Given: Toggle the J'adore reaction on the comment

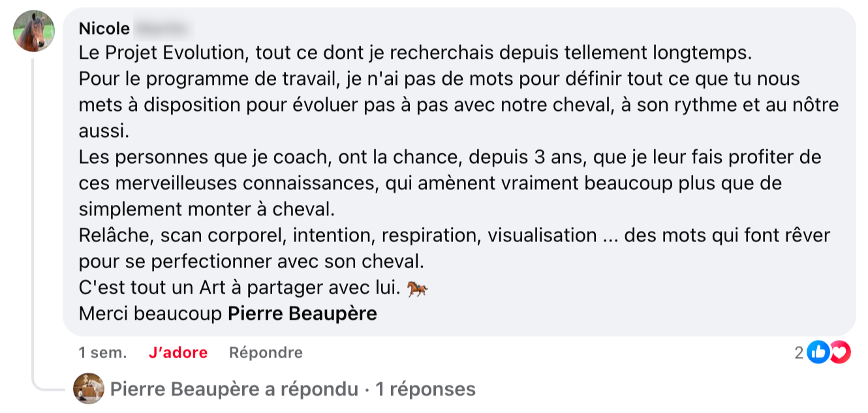Looking at the screenshot, I should click(178, 353).
